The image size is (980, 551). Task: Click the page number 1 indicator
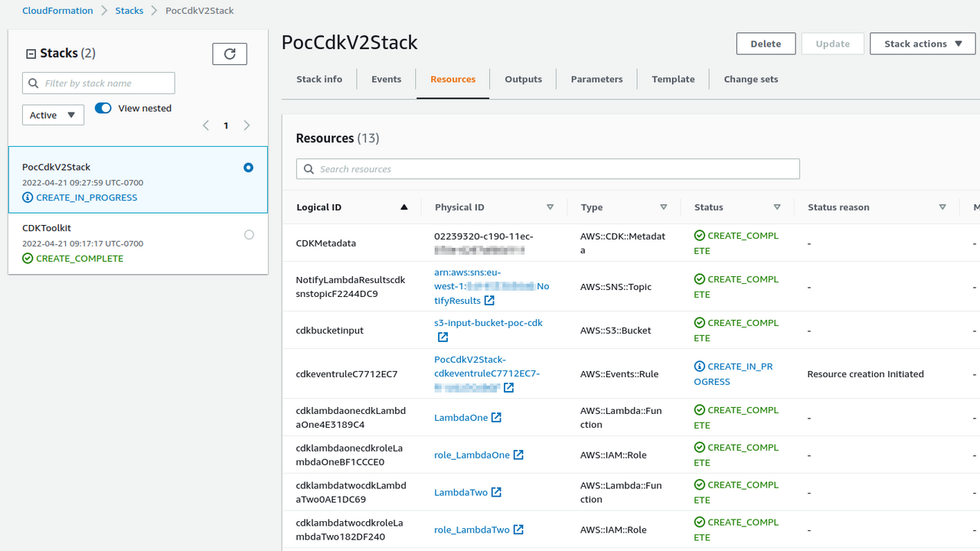pyautogui.click(x=226, y=126)
